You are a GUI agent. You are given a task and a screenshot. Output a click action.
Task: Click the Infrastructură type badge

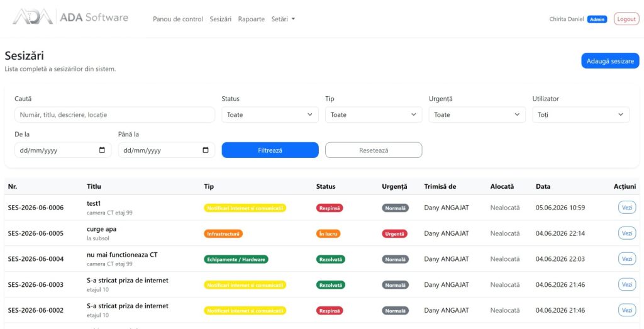coord(223,234)
